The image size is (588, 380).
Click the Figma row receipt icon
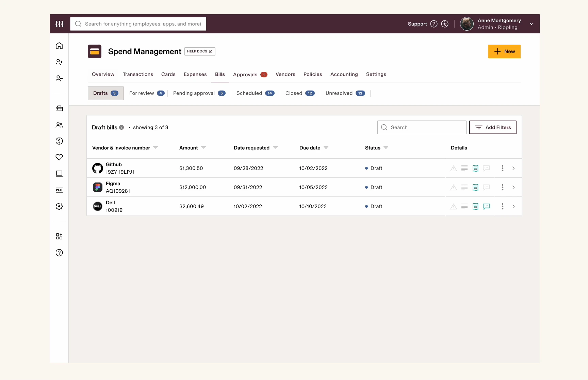[x=475, y=187]
